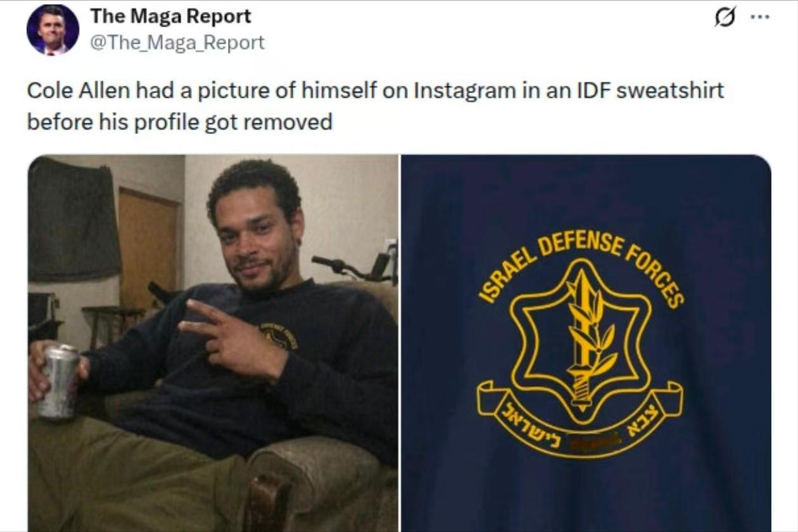
Task: Open the three-dot more options menu
Action: tap(759, 17)
